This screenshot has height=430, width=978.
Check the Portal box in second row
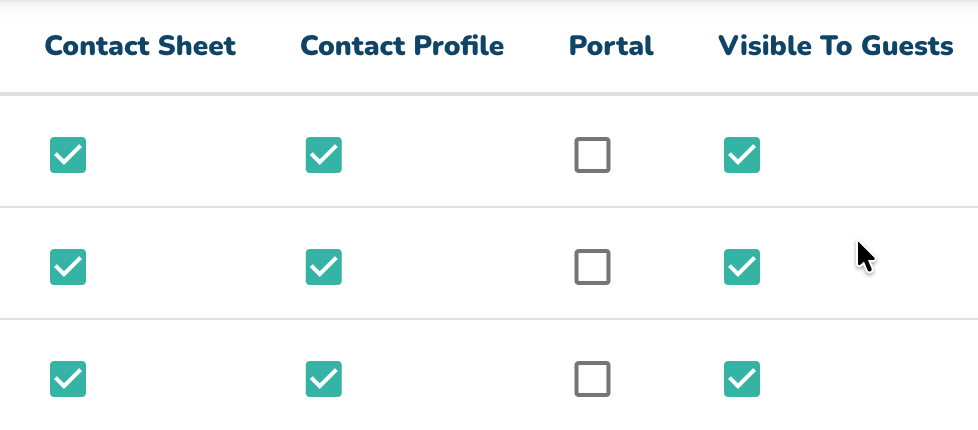click(x=592, y=267)
